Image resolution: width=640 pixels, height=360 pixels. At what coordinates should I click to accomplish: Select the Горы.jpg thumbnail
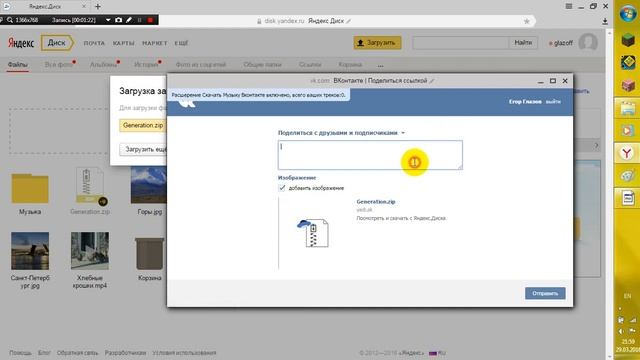tap(149, 185)
